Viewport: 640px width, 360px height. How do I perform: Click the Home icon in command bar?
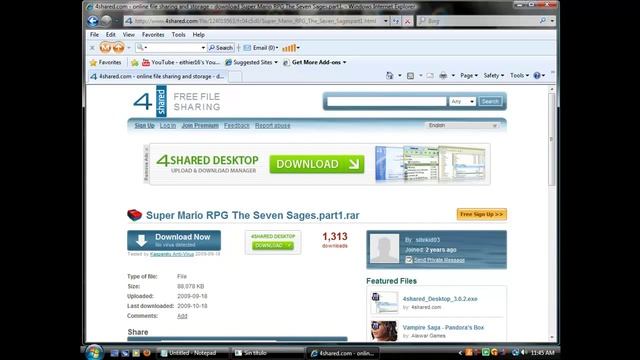click(390, 76)
